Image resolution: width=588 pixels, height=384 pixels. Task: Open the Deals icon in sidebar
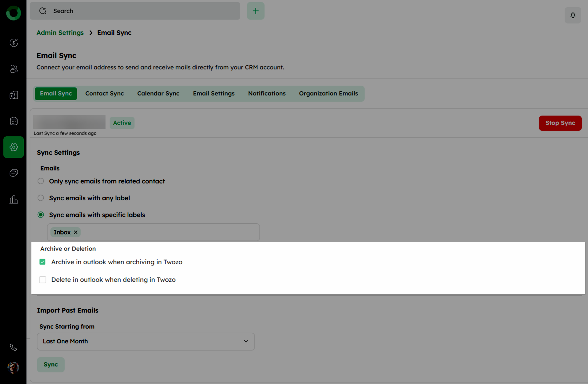[x=14, y=43]
